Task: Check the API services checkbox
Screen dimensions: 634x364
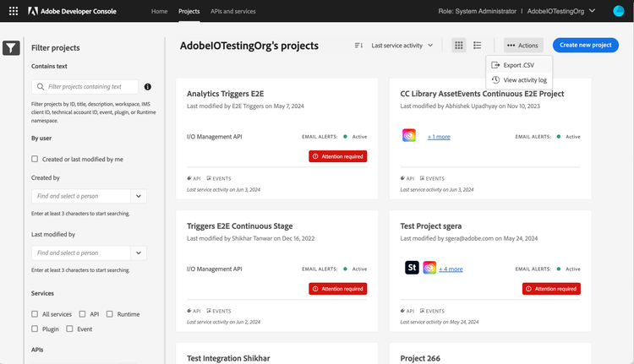Action: tap(83, 314)
